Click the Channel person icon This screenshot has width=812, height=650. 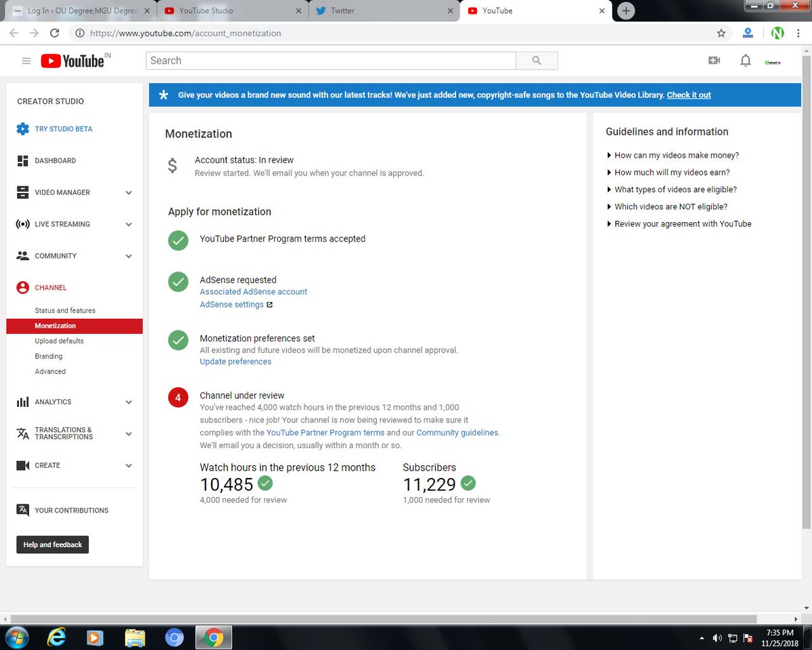[x=22, y=288]
